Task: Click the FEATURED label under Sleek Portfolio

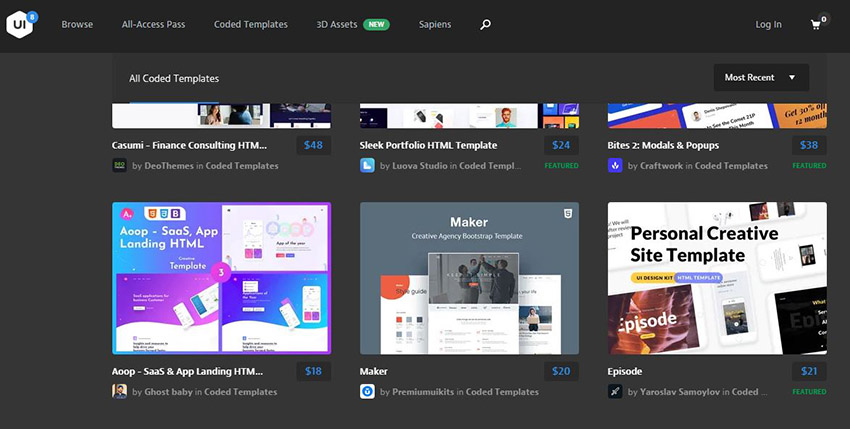Action: coord(562,166)
